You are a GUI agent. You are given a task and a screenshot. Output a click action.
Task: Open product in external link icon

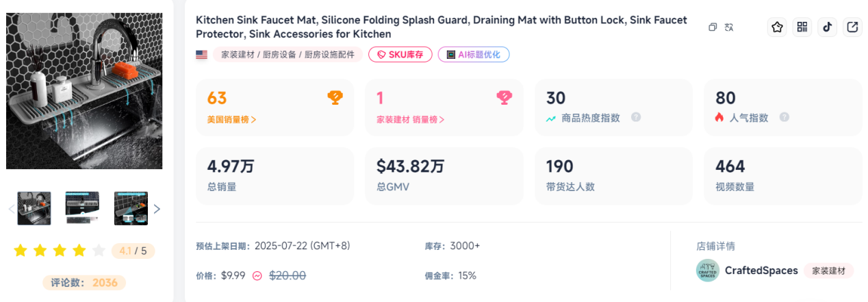pos(852,27)
